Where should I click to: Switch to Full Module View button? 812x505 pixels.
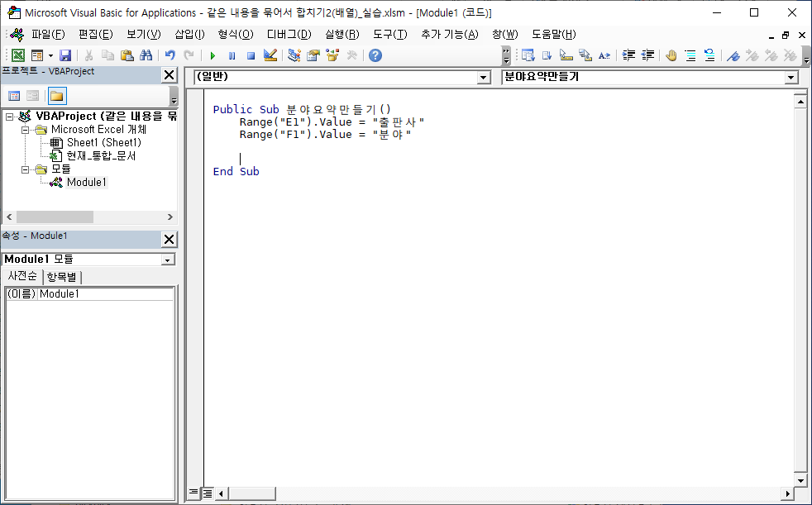tap(208, 493)
